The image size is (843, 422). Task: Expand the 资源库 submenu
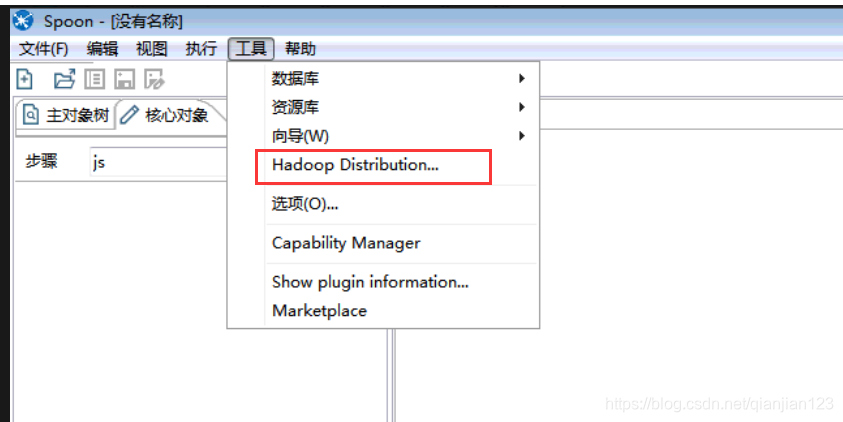[x=383, y=107]
